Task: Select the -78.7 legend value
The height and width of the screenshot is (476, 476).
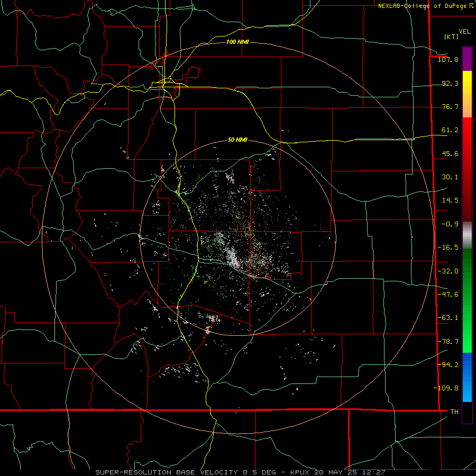Action: pos(448,342)
